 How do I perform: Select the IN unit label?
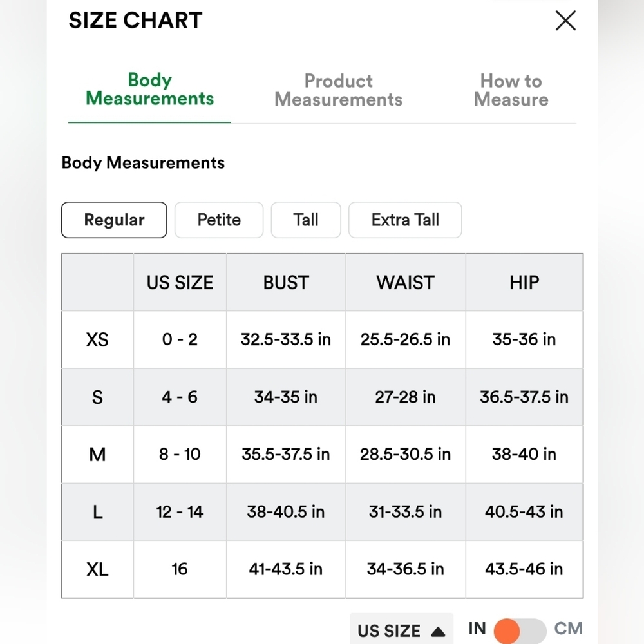[x=477, y=629]
